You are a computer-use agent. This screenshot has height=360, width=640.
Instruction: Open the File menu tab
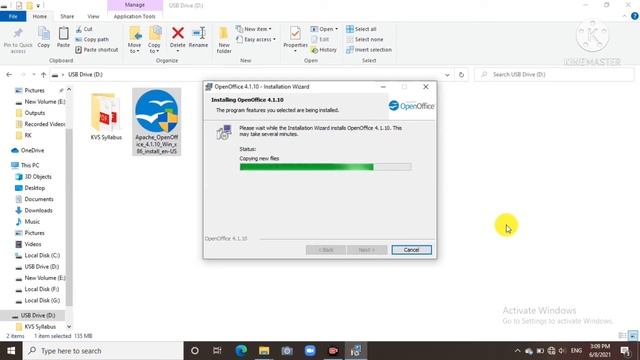click(13, 16)
